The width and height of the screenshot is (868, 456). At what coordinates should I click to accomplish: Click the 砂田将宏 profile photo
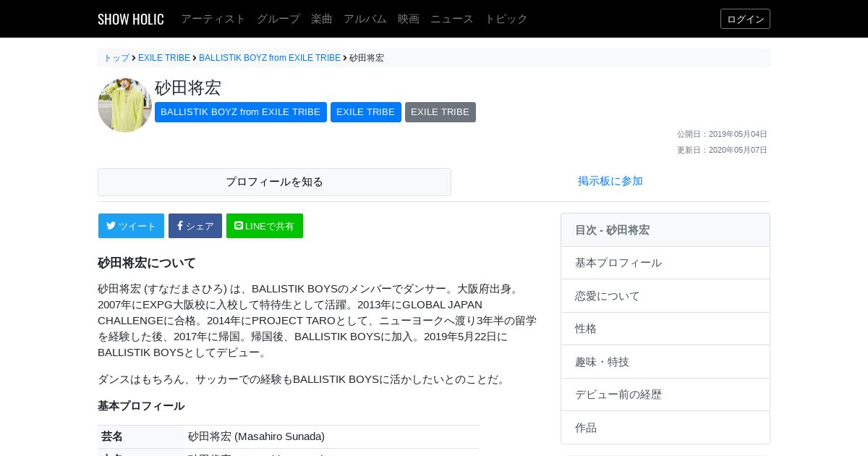pos(124,105)
